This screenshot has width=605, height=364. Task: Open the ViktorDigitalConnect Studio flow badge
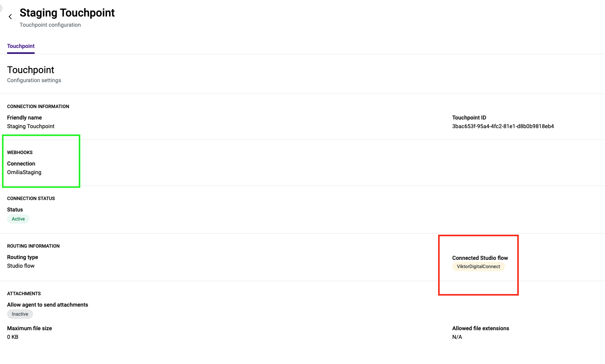click(478, 267)
